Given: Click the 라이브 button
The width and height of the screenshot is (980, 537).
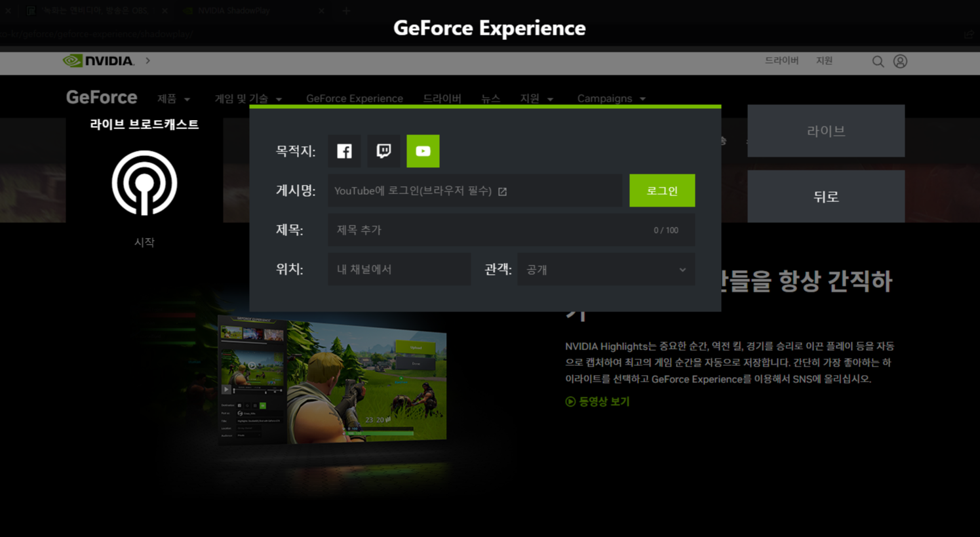Looking at the screenshot, I should point(826,131).
